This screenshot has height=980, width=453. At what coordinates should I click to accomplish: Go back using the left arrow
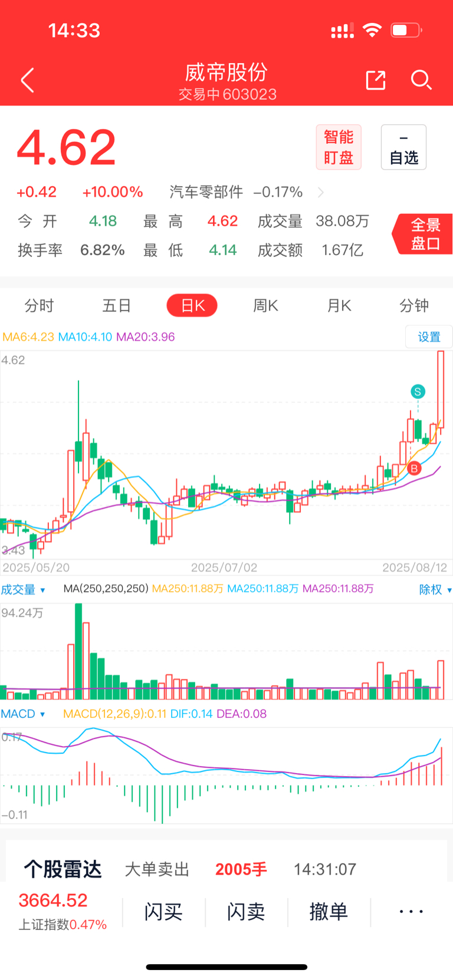[27, 80]
